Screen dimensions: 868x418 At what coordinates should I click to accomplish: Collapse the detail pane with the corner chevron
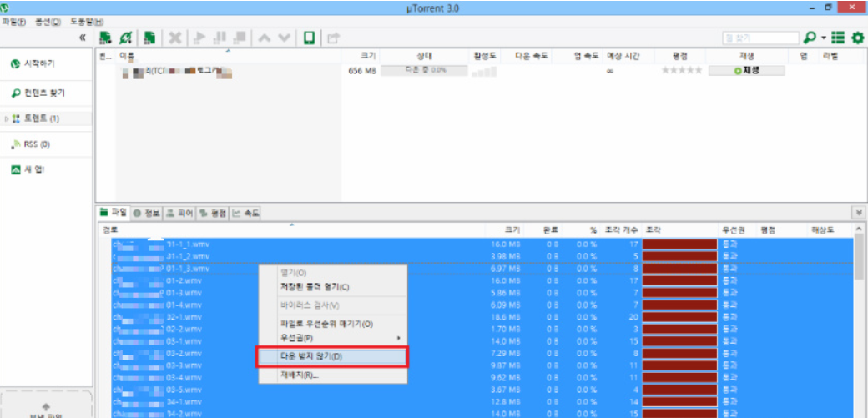pos(859,213)
